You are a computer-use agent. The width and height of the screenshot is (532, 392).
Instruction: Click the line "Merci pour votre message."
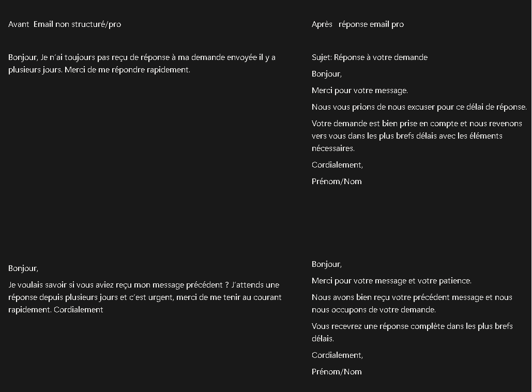tap(359, 91)
